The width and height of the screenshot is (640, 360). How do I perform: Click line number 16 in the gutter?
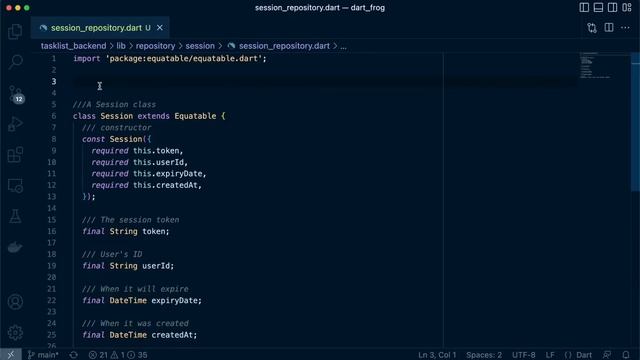pos(51,231)
